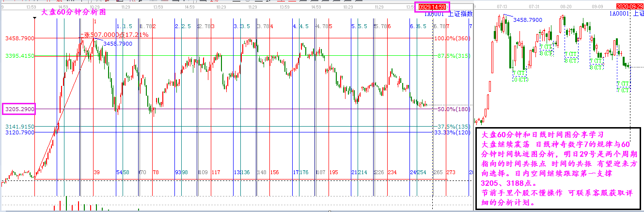
Task: Click the blue 3458.7900 label on daily chart
Action: coord(528,20)
